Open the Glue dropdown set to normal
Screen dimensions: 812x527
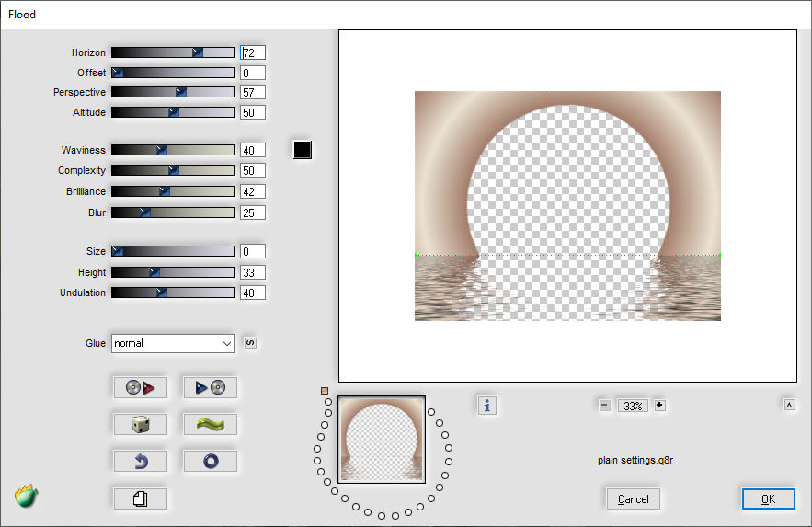tap(173, 343)
